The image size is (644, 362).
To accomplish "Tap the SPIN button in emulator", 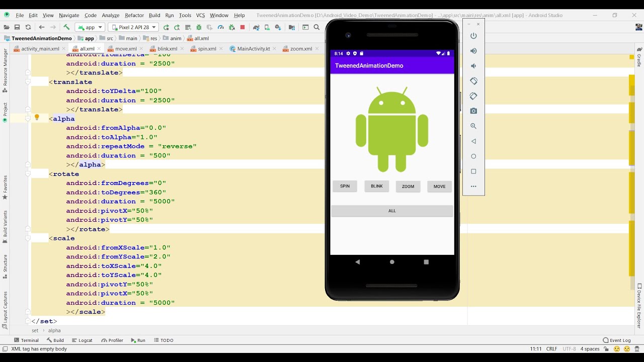I will click(345, 186).
